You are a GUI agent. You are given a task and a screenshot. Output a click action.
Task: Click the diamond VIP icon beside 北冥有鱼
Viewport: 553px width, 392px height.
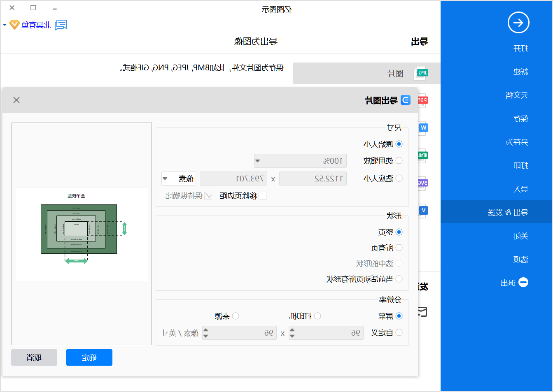(15, 25)
